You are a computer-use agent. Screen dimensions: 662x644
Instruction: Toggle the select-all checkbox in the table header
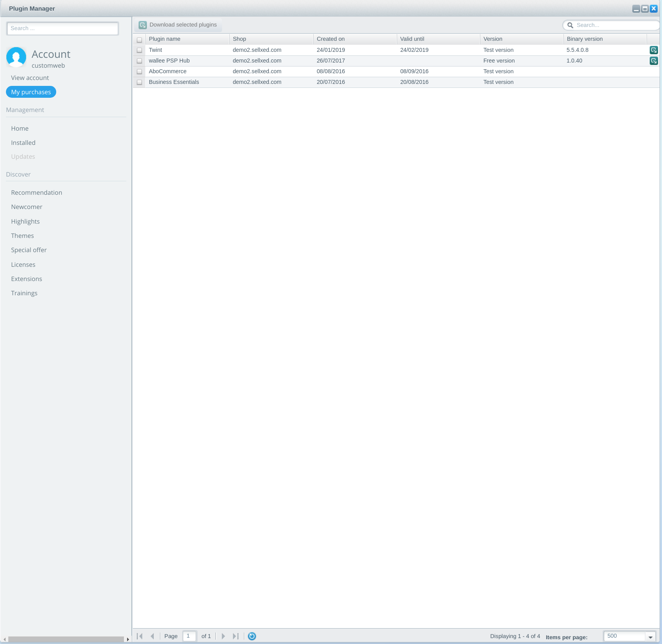coord(139,40)
